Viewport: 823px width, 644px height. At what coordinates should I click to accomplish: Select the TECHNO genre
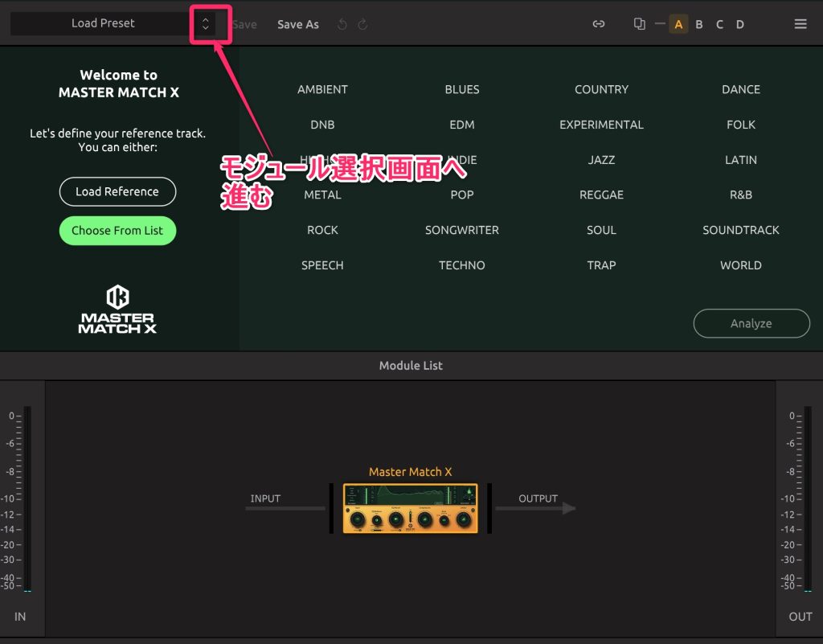461,265
